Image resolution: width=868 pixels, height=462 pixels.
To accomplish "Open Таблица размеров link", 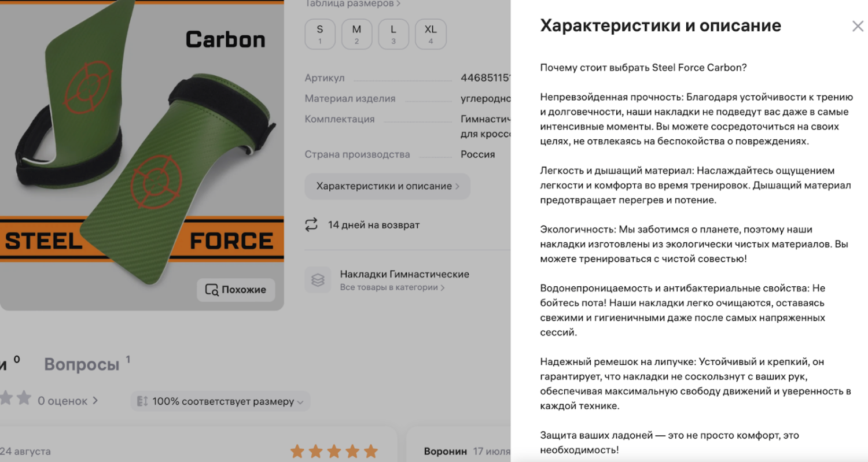I will click(352, 3).
